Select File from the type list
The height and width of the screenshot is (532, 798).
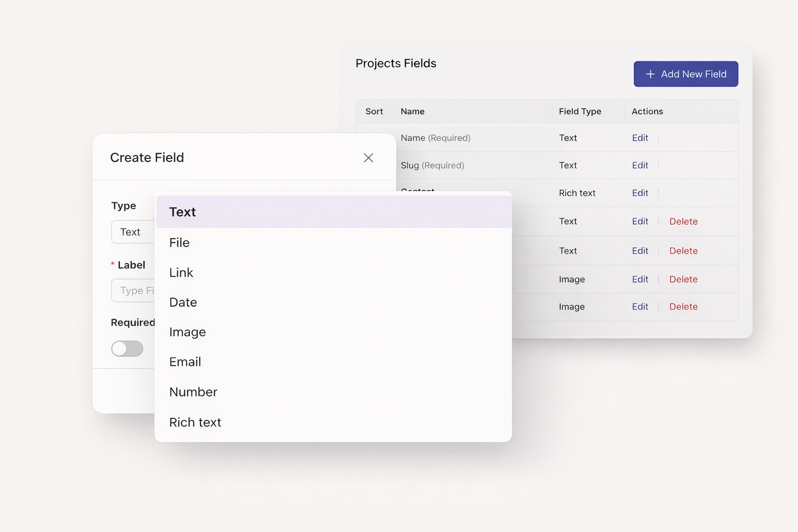point(179,243)
